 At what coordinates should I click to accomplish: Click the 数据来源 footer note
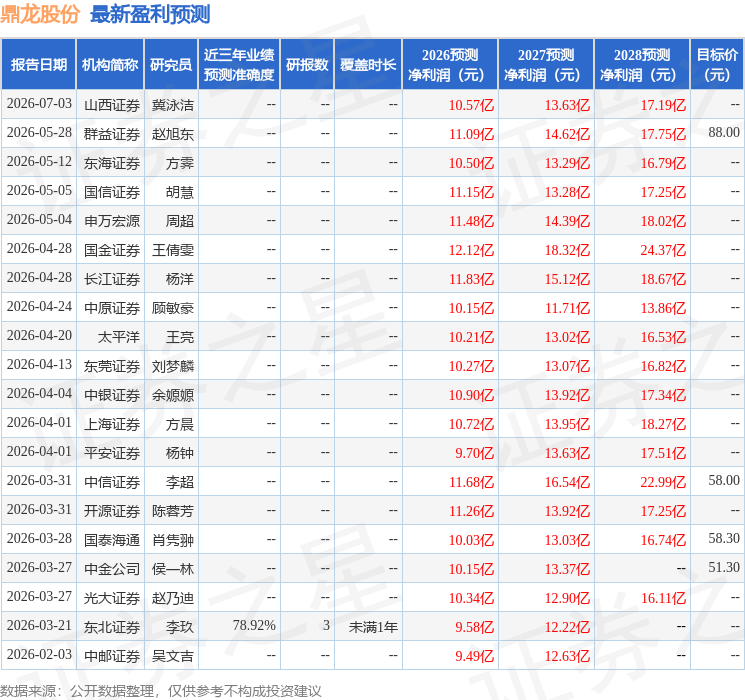coord(161,690)
